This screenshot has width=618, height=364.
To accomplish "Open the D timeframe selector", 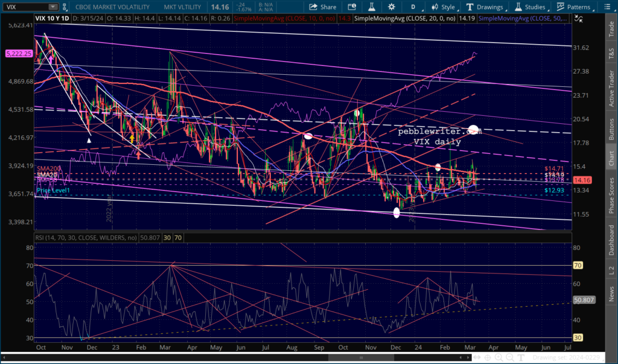I will pyautogui.click(x=413, y=7).
